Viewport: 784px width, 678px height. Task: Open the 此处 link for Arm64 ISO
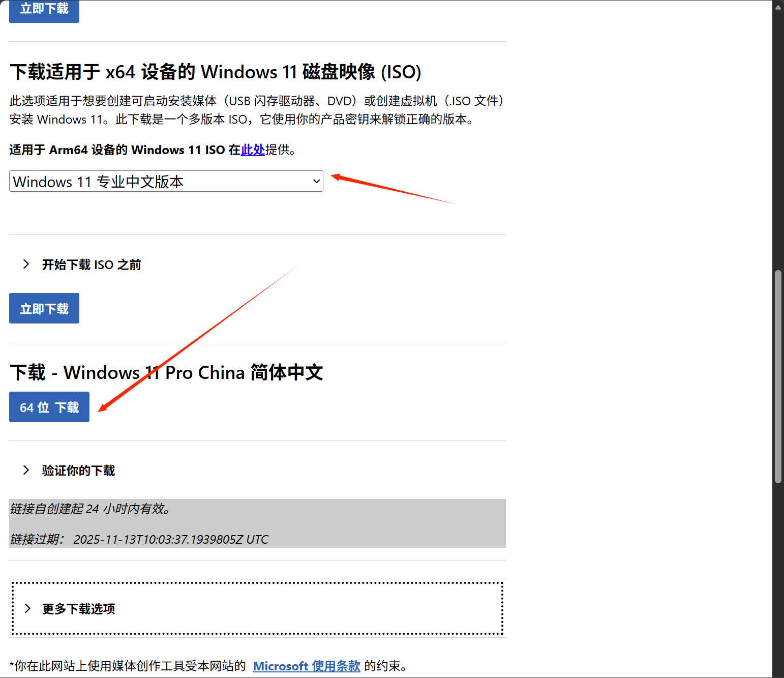point(253,150)
